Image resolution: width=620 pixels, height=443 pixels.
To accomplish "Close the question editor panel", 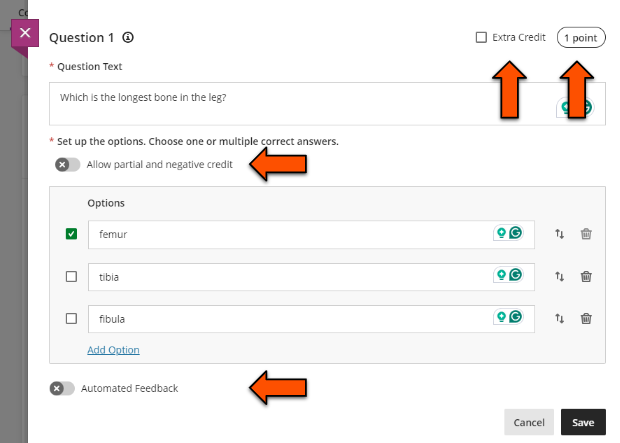I will [25, 32].
